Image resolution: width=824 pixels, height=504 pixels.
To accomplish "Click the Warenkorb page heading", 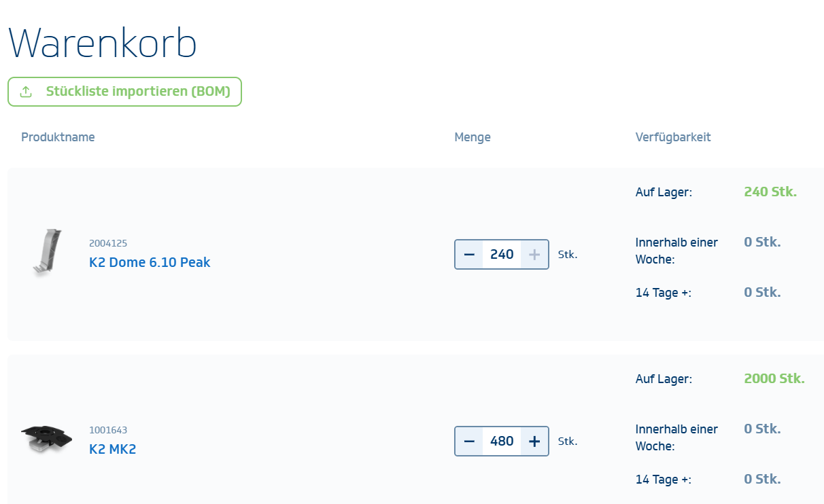I will (x=103, y=43).
